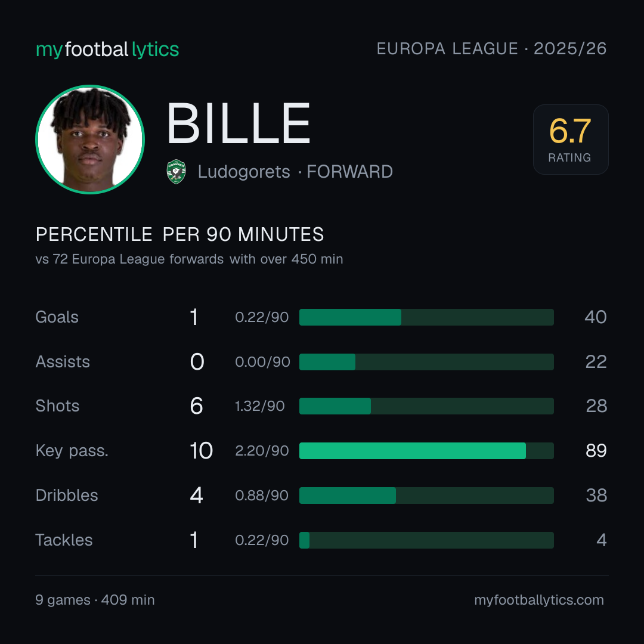
Task: Select the Ludogorets Forward subtitle
Action: pyautogui.click(x=295, y=172)
